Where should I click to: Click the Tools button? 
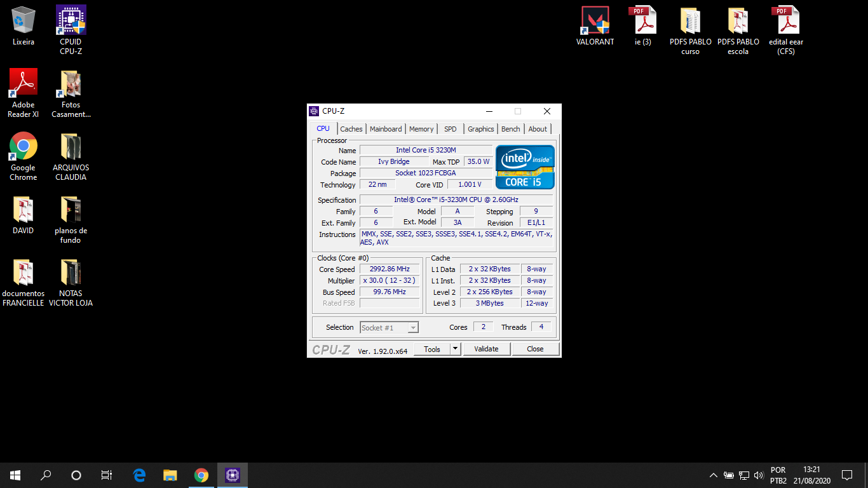point(432,349)
